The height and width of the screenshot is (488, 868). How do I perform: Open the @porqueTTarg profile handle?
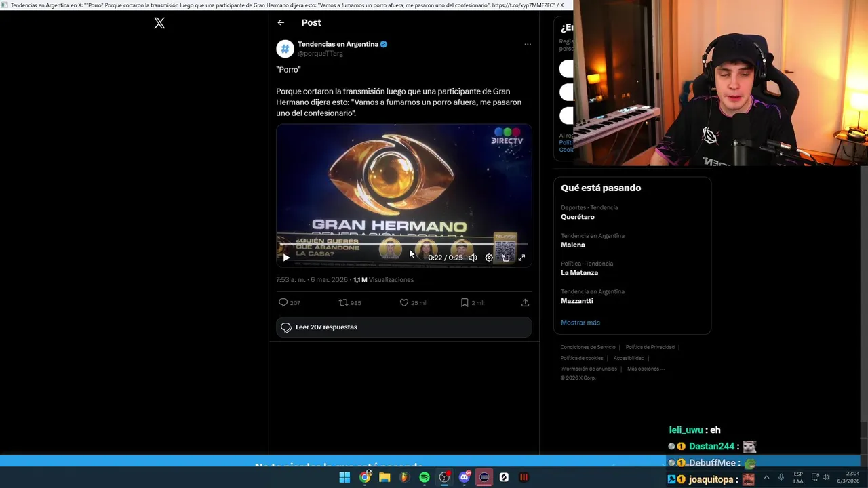click(320, 54)
